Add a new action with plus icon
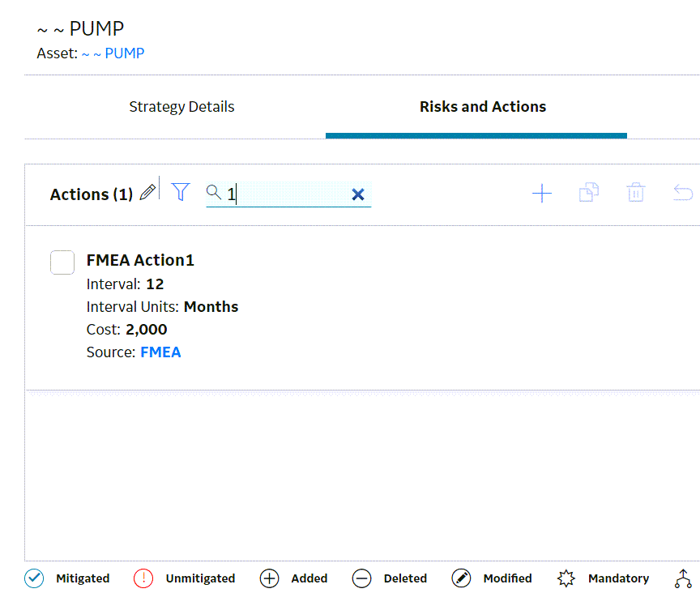The width and height of the screenshot is (700, 593). (542, 193)
